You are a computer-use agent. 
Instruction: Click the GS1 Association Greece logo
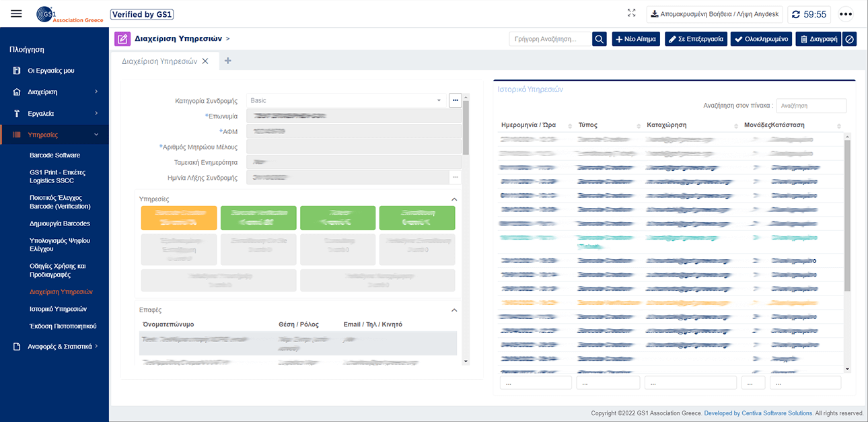coord(70,14)
